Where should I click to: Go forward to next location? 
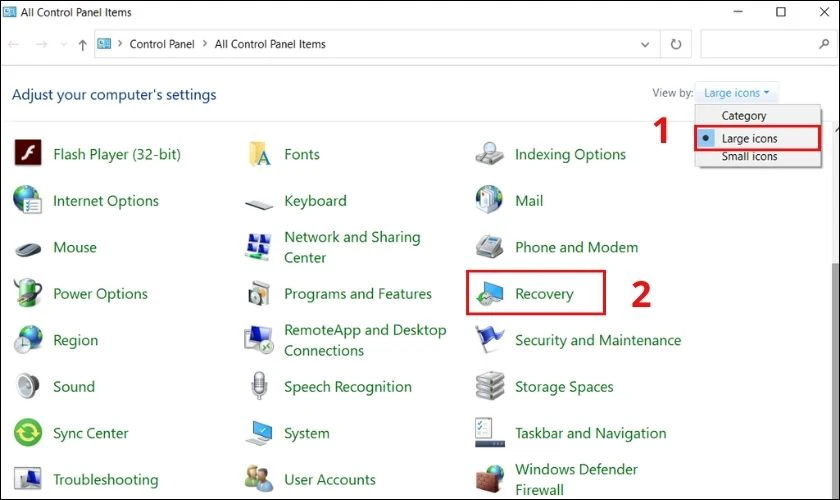pyautogui.click(x=41, y=44)
